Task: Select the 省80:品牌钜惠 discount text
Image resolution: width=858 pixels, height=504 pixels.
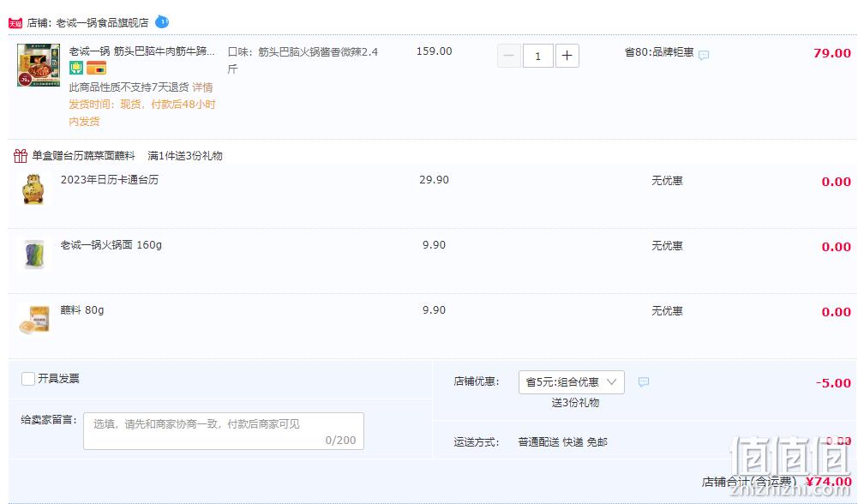Action: [659, 52]
